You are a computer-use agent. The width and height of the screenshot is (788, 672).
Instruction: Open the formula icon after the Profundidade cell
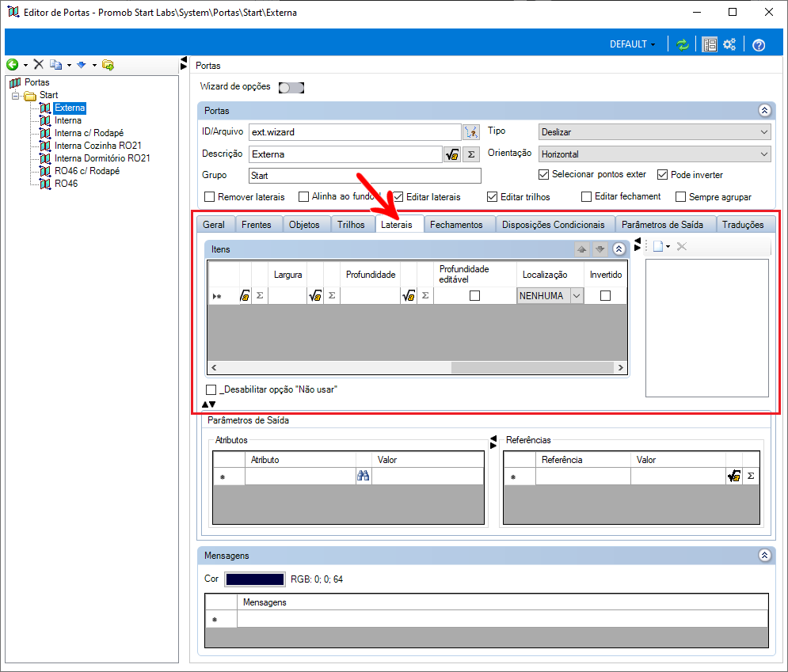409,296
